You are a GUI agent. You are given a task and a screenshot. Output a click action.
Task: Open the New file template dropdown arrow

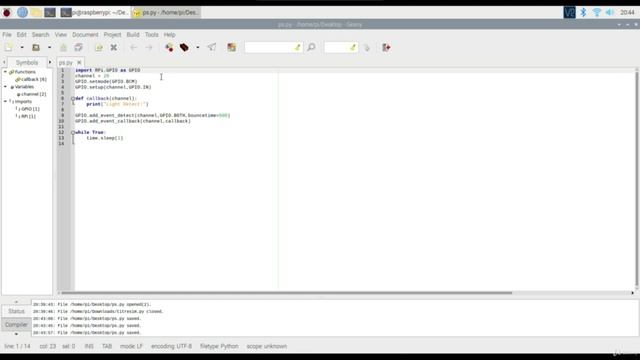tap(22, 47)
